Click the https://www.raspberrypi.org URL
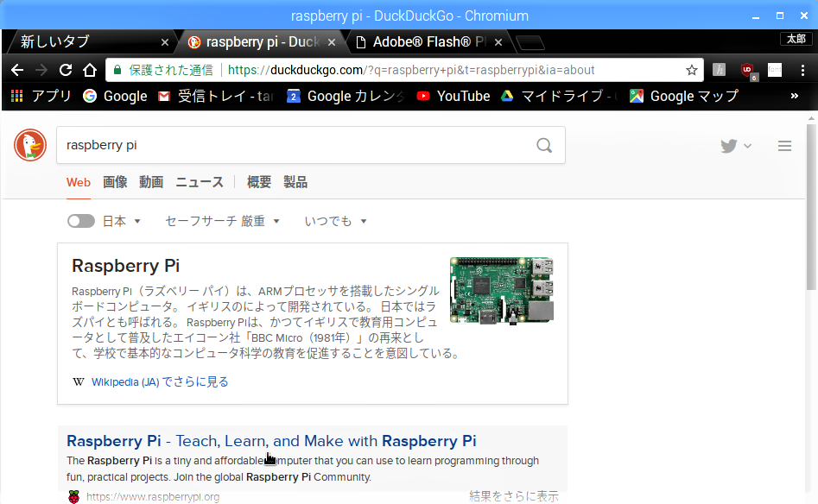Viewport: 818px width, 504px height. (153, 497)
